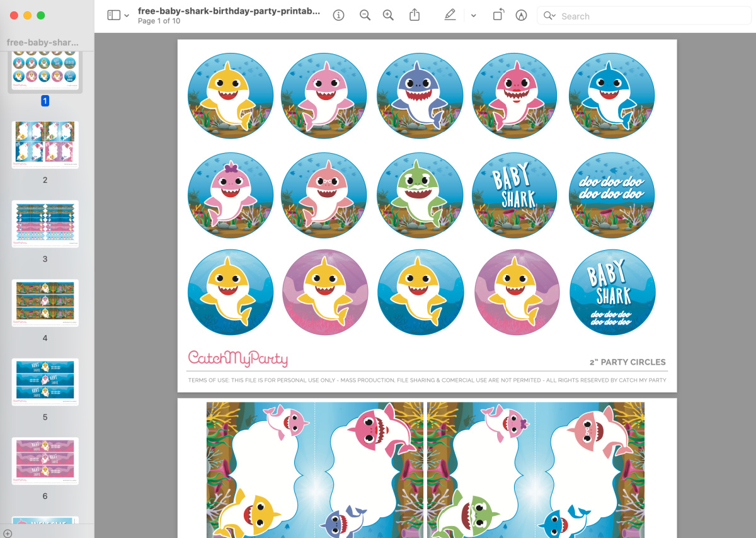Show the document Inspector info icon
Image resolution: width=756 pixels, height=538 pixels.
(x=338, y=15)
